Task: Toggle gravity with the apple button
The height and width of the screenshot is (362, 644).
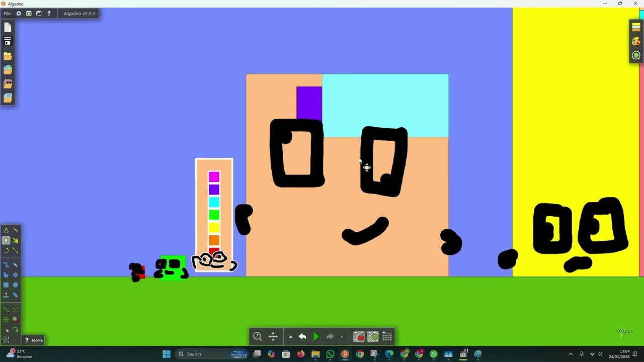Action: (x=359, y=336)
